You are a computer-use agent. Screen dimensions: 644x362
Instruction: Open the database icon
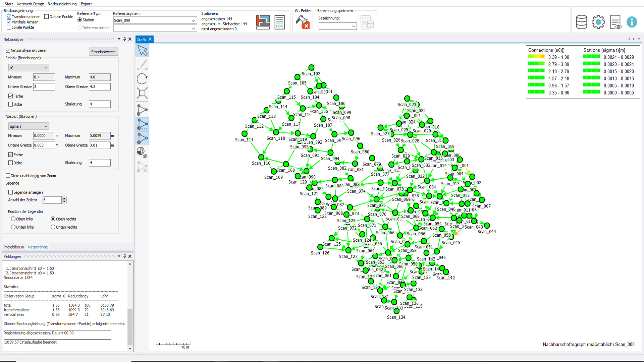point(581,22)
